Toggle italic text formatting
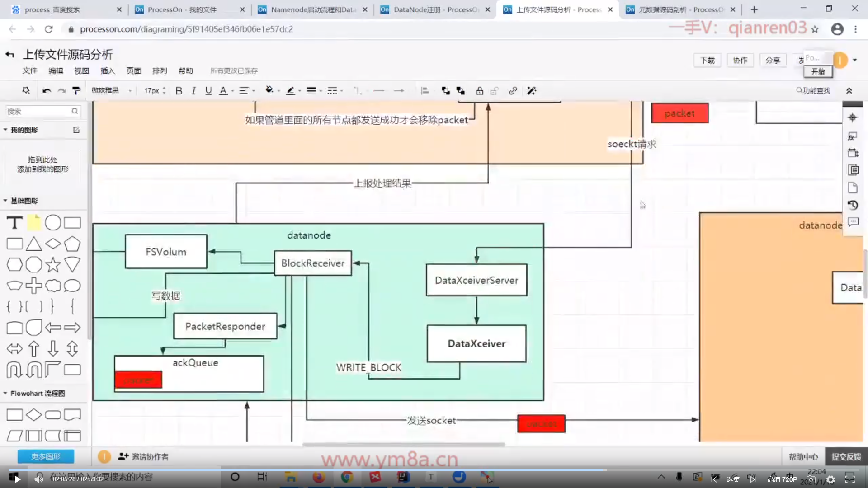 tap(193, 91)
